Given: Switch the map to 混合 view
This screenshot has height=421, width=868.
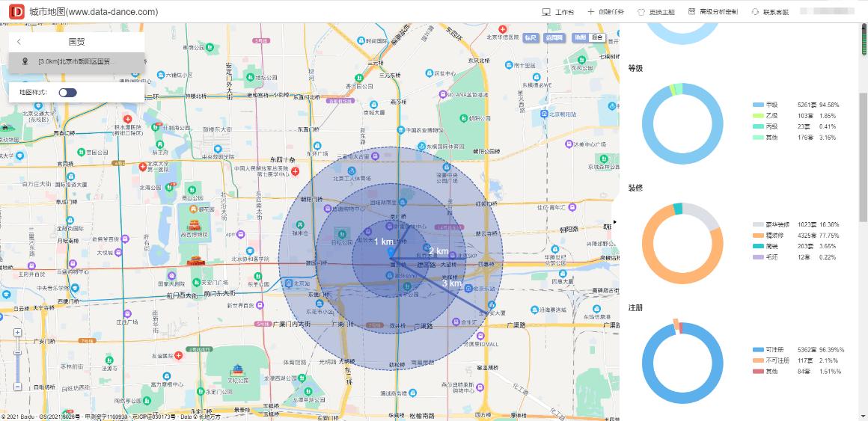Looking at the screenshot, I should [597, 37].
